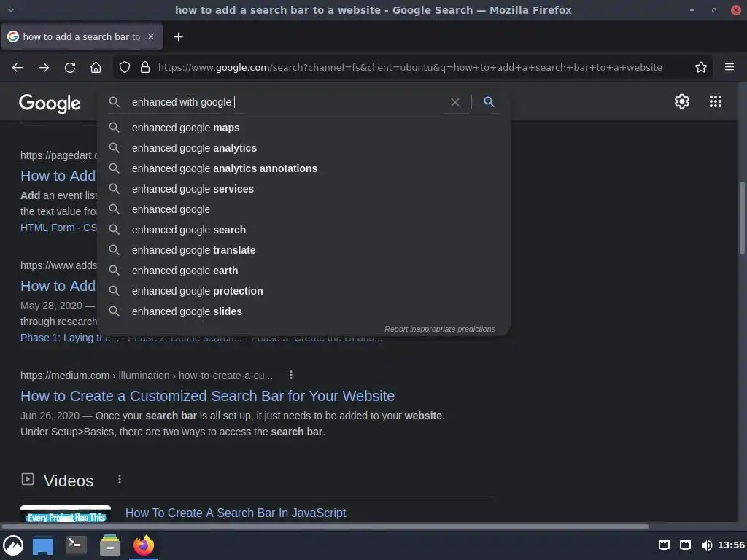Show site security padlock info
Viewport: 747px width, 560px height.
click(x=145, y=68)
